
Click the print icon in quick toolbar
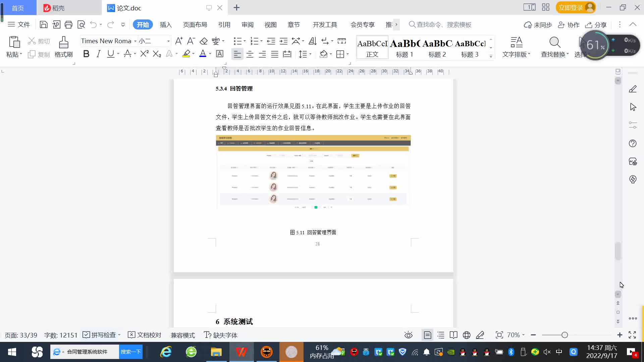68,24
